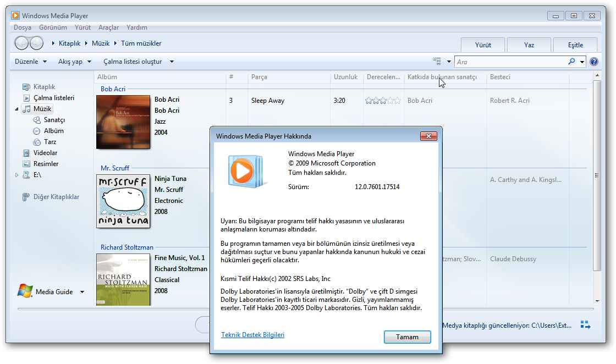Click the Tamam button in About dialog
Viewport: 616px width, 364px height.
[408, 337]
